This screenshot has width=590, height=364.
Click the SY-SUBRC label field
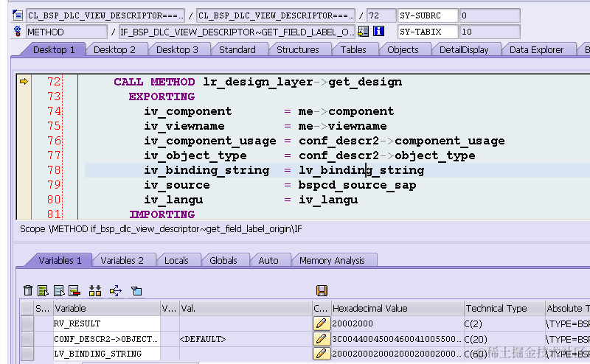(428, 15)
